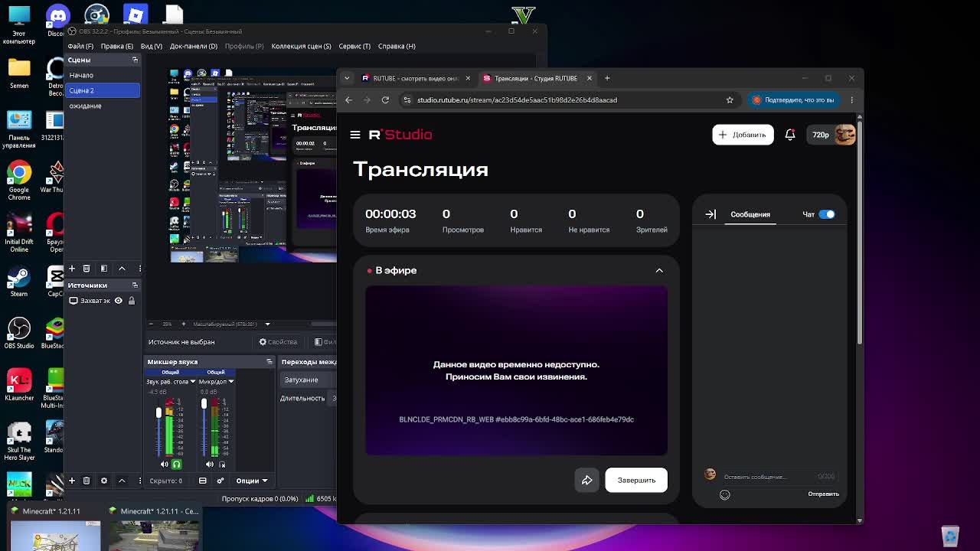
Task: Bookmark this page with the star icon
Action: tap(730, 99)
